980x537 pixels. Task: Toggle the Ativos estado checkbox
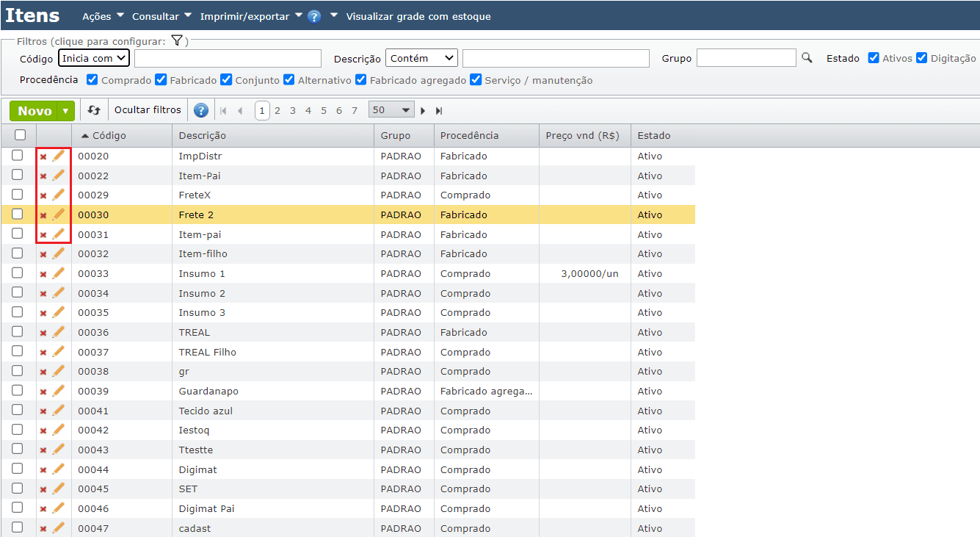click(x=874, y=58)
